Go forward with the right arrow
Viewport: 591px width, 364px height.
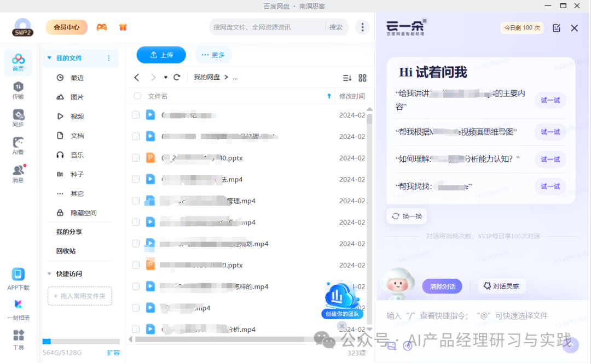coord(153,78)
